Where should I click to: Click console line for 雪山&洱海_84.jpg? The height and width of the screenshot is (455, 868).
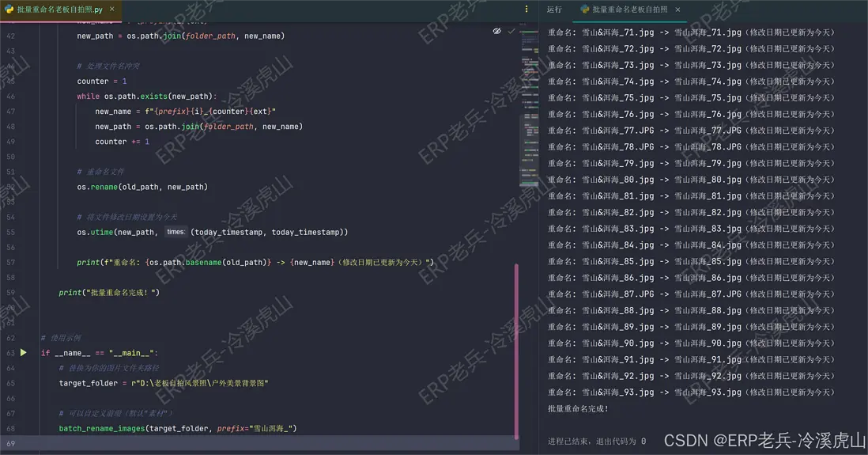[x=691, y=245]
